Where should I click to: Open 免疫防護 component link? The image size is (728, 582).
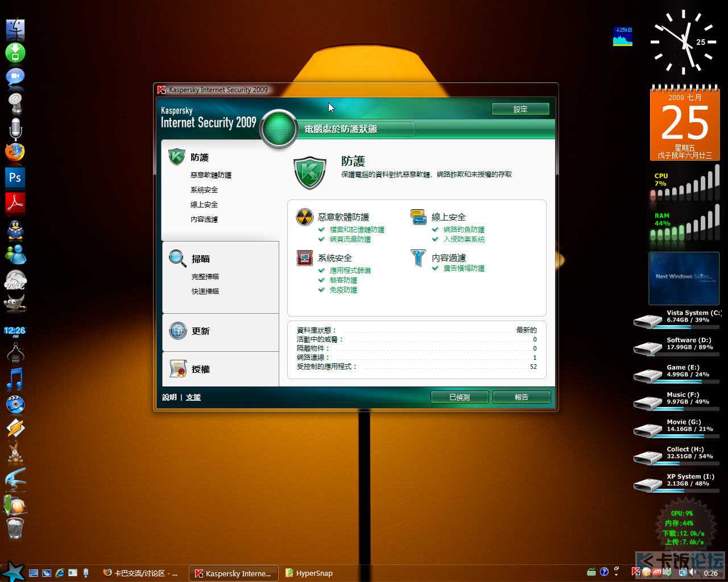344,290
